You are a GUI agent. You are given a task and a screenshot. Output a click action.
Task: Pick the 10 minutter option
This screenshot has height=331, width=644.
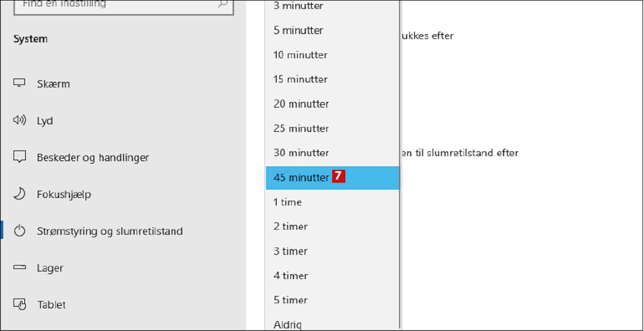point(333,55)
